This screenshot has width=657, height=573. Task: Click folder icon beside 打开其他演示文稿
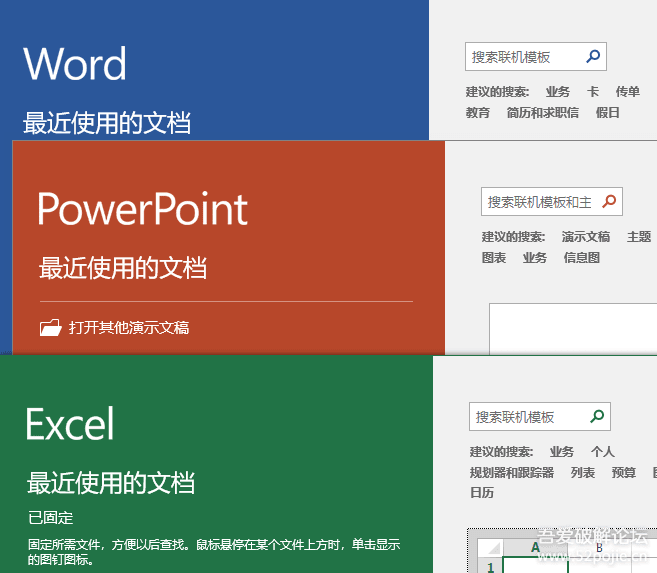pos(51,328)
